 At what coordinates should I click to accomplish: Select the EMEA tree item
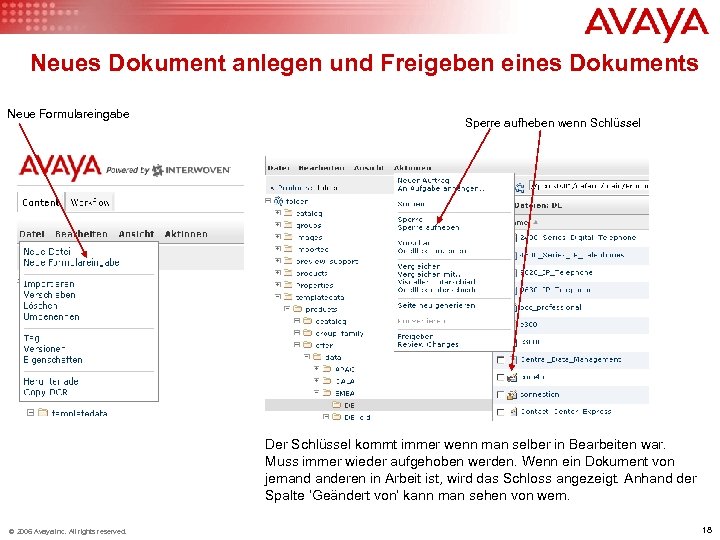(344, 393)
